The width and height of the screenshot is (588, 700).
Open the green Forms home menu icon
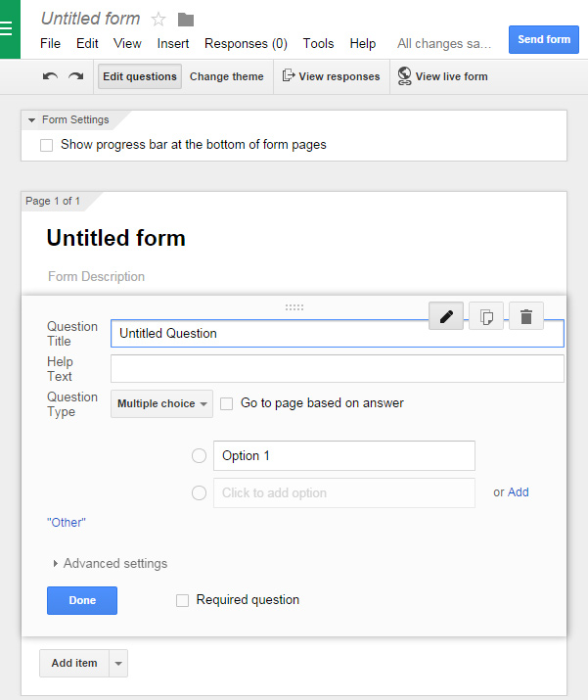(8, 29)
